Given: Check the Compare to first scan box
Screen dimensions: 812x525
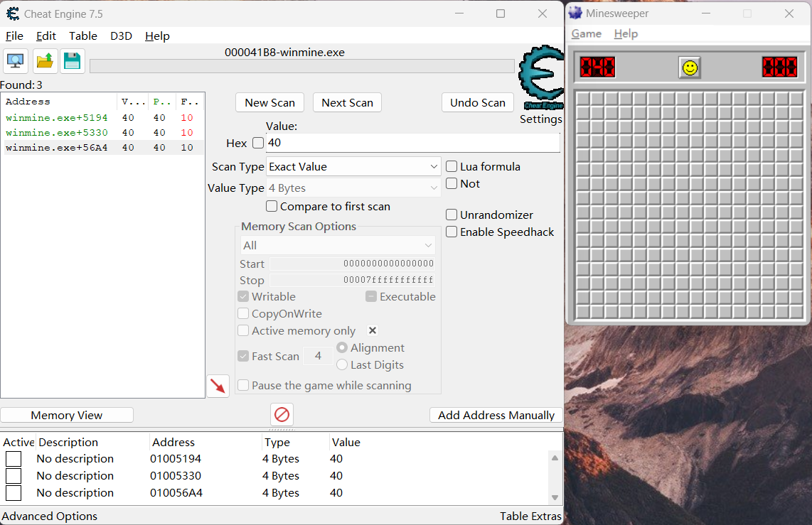Looking at the screenshot, I should coord(272,206).
